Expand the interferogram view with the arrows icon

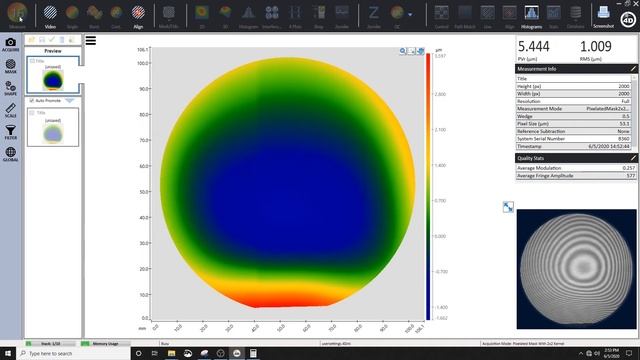(508, 207)
